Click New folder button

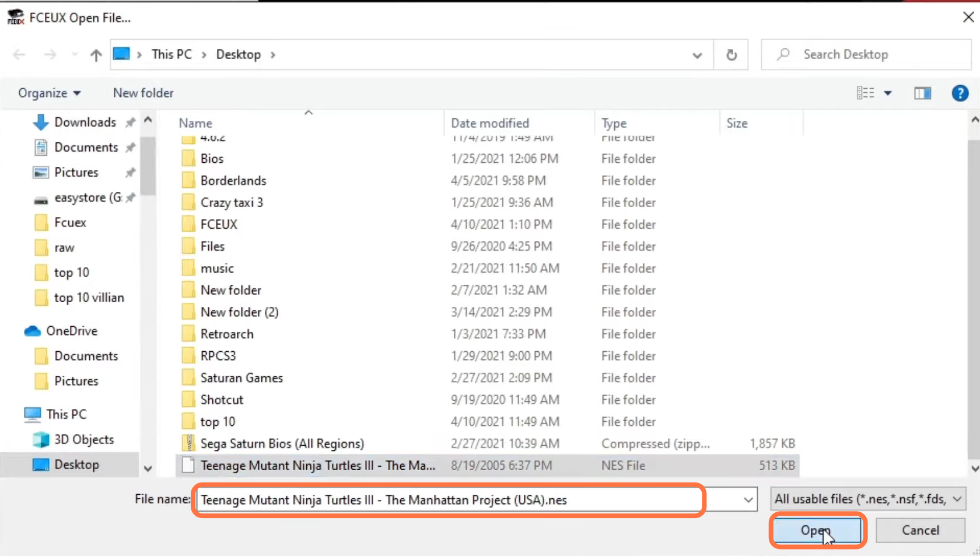(x=143, y=93)
